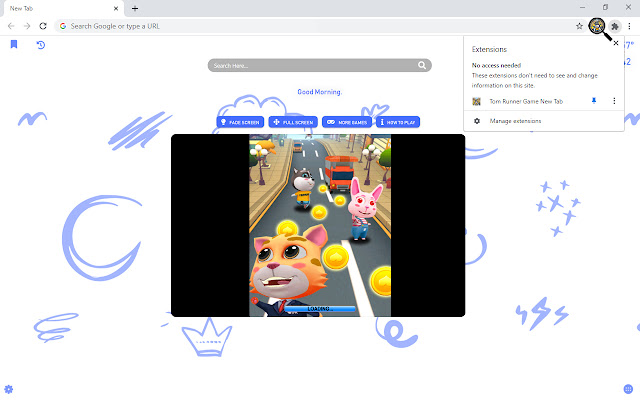Click the browser forward arrow
The image size is (640, 400).
coord(27,26)
